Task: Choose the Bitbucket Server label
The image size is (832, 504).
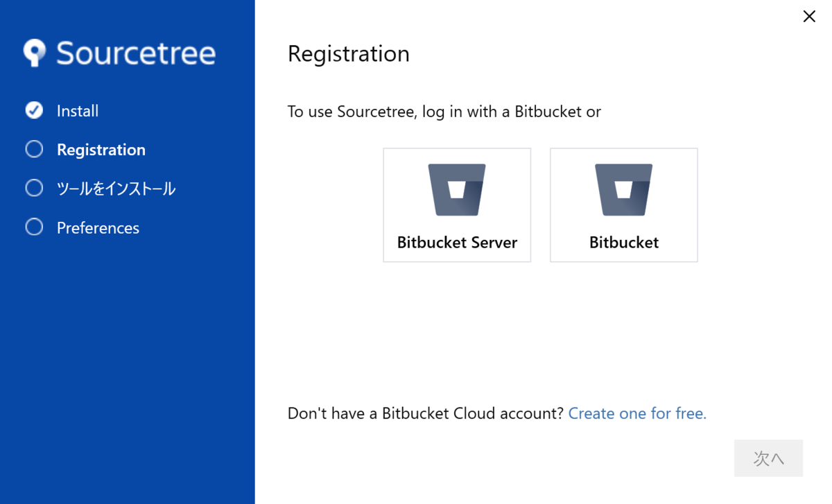Action: 457,243
